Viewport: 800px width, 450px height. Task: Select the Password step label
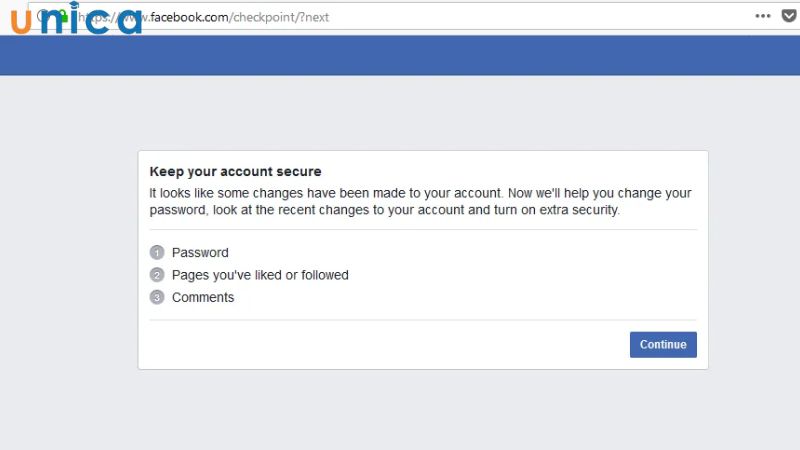200,253
